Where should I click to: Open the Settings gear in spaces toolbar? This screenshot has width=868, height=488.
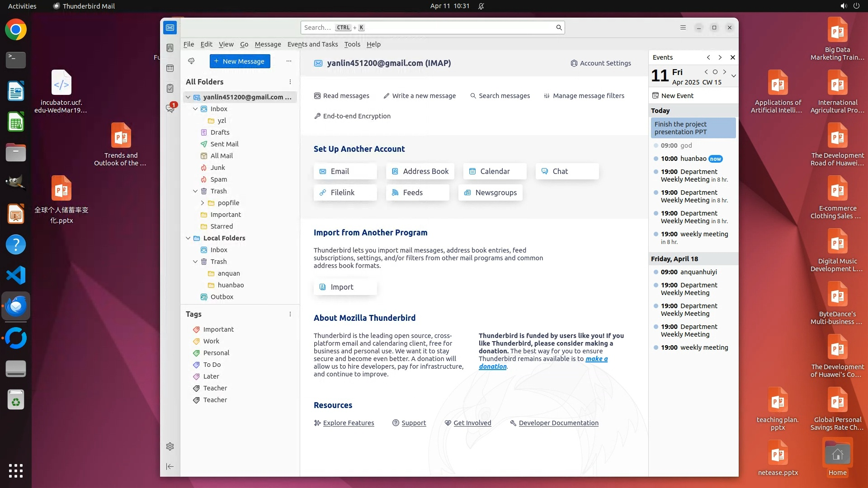point(170,446)
